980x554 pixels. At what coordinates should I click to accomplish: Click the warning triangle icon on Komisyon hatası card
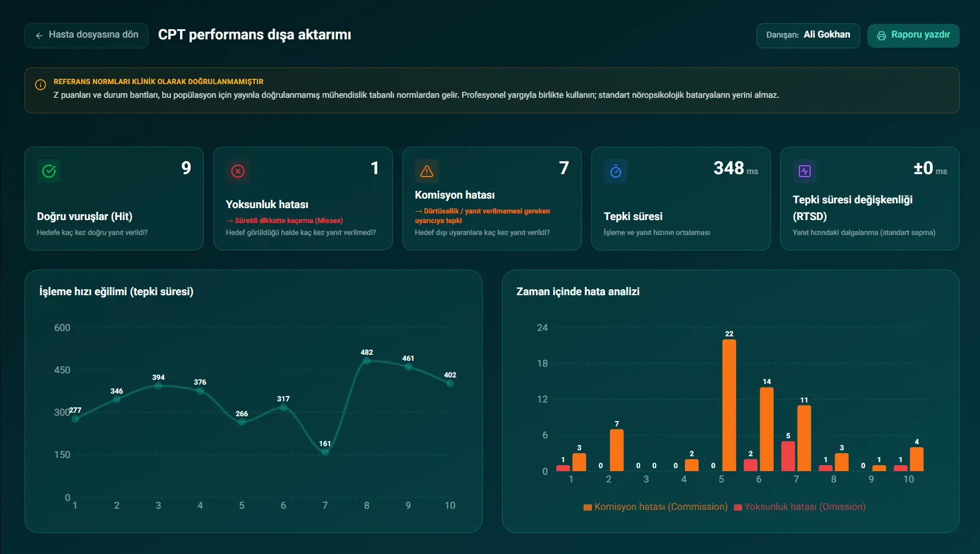pyautogui.click(x=427, y=171)
